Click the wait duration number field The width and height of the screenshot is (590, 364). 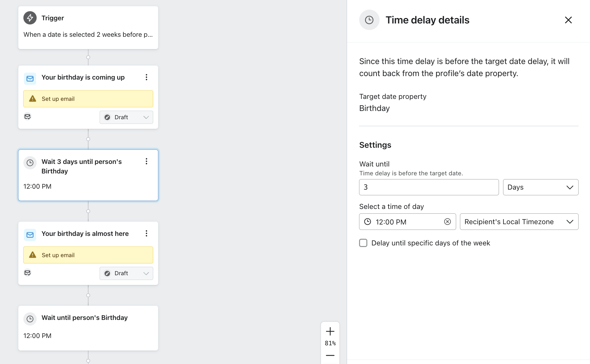pyautogui.click(x=429, y=187)
